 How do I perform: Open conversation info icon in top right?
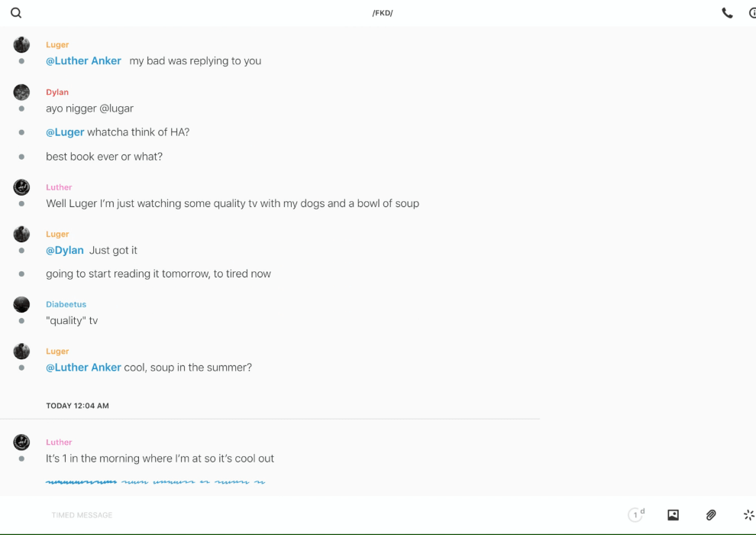(751, 13)
